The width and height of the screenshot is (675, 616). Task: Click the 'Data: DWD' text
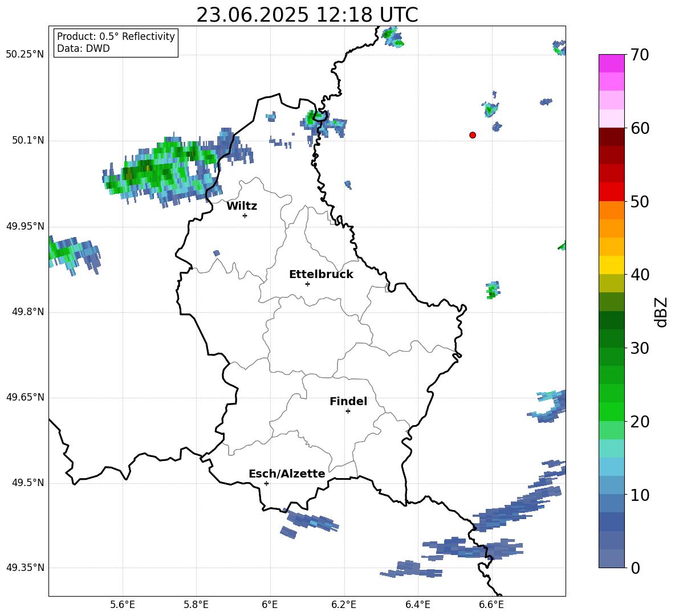point(83,48)
